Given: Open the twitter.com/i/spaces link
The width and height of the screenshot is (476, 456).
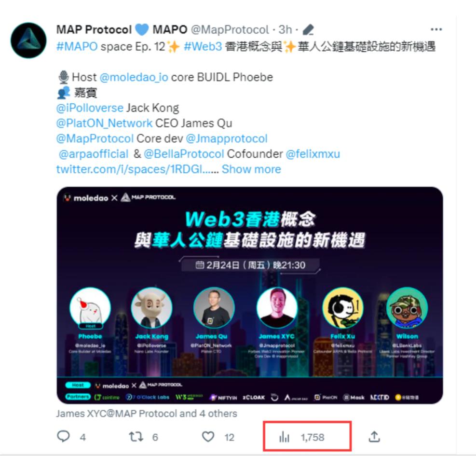Looking at the screenshot, I should click(x=137, y=169).
